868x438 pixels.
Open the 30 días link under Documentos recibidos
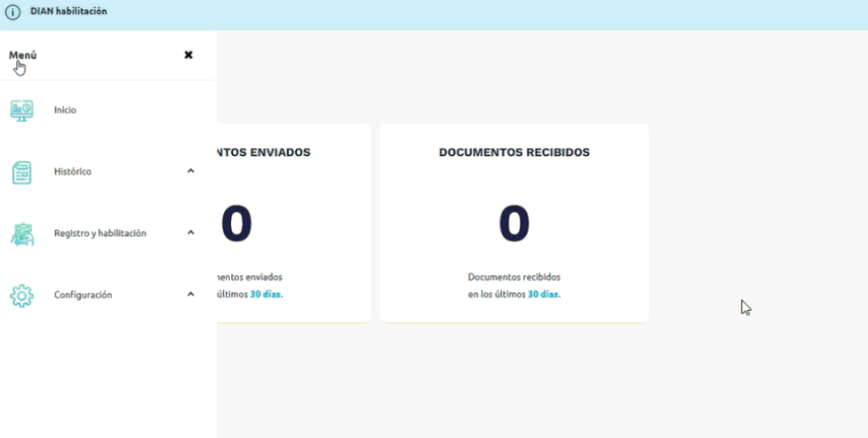(543, 294)
